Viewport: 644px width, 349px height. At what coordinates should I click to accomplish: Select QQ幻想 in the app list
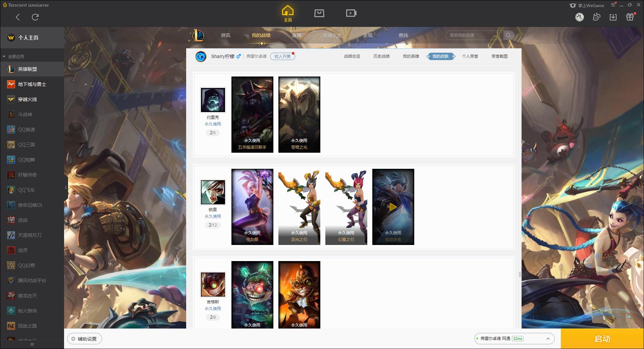pyautogui.click(x=32, y=265)
